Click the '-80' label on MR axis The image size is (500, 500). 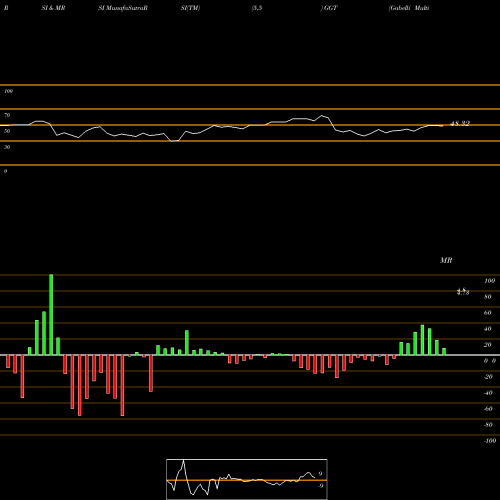pyautogui.click(x=488, y=425)
